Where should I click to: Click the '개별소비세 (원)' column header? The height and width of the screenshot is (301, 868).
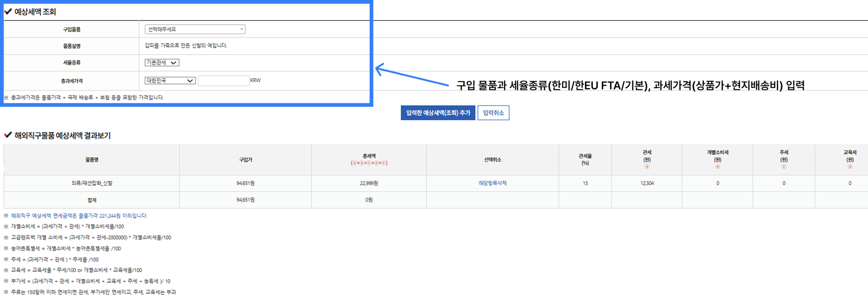pos(718,159)
